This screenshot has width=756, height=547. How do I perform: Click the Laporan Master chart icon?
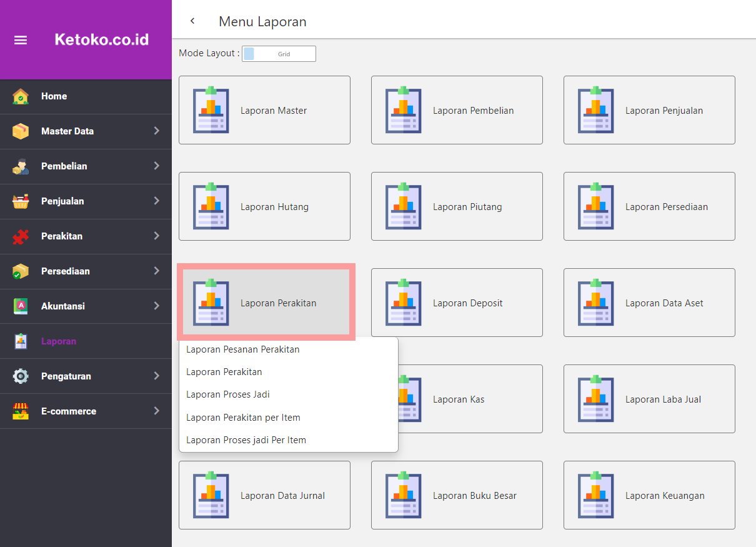pyautogui.click(x=211, y=110)
